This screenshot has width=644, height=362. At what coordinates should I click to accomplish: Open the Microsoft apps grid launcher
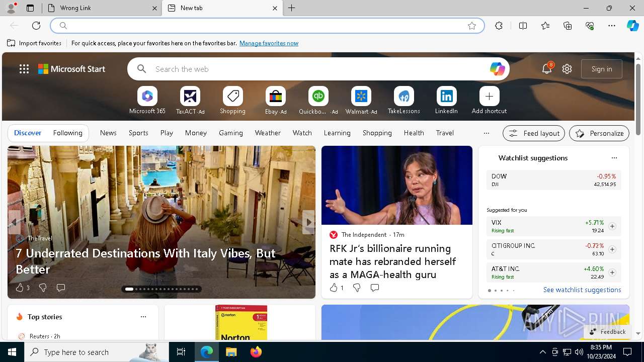tap(24, 69)
